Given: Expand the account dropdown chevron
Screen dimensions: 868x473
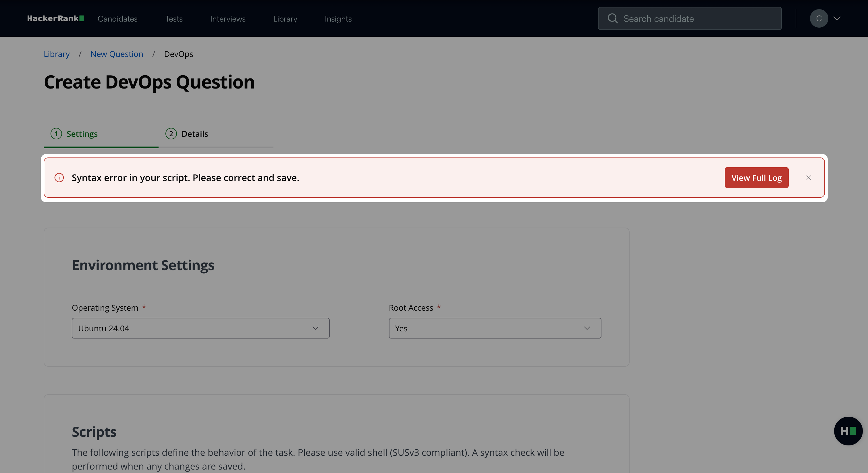Looking at the screenshot, I should click(x=837, y=19).
